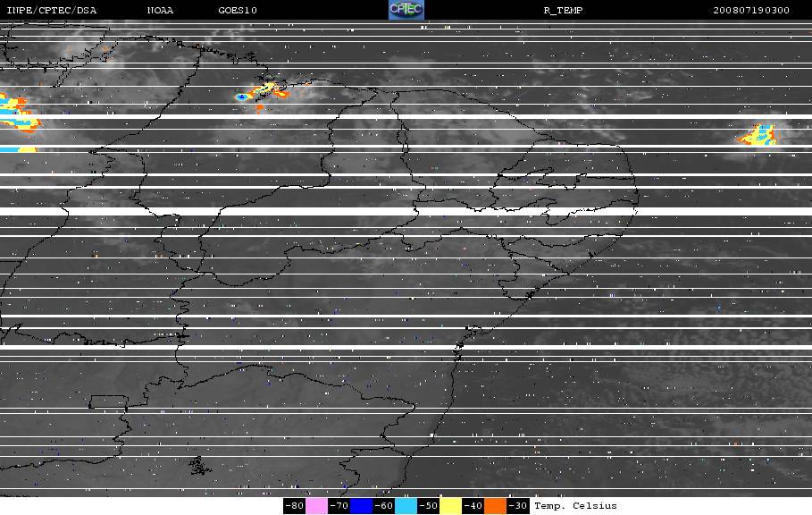Click the "Temp. Celsius" legend text
This screenshot has width=812, height=515.
pyautogui.click(x=575, y=506)
